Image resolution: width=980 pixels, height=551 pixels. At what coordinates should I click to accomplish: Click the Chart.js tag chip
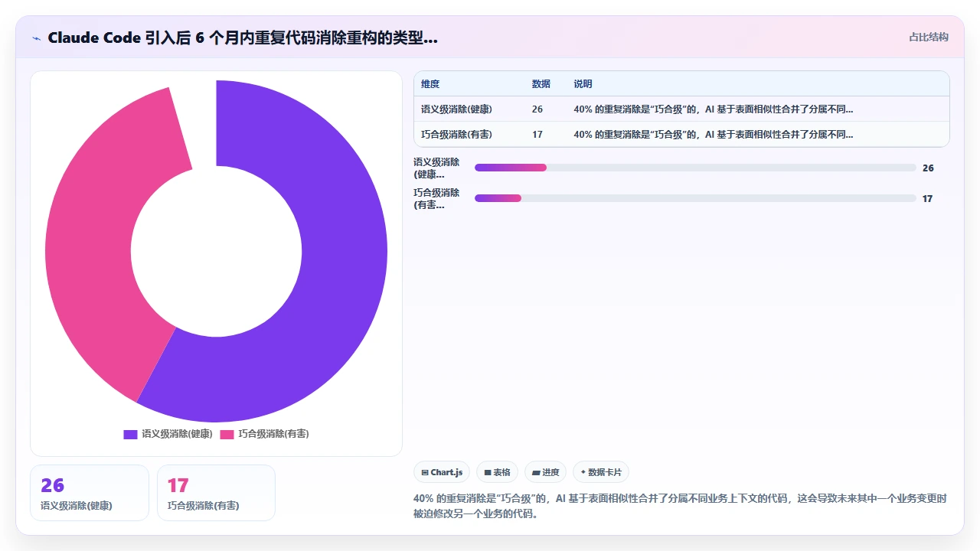pyautogui.click(x=442, y=472)
